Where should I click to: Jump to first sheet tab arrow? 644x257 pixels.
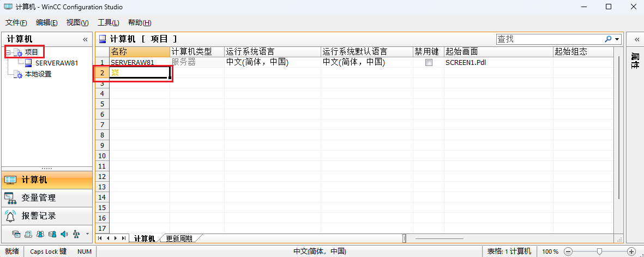coord(100,238)
